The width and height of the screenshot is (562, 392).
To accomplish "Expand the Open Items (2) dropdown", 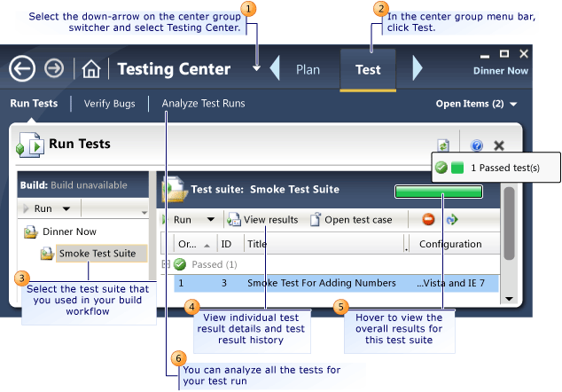I will click(476, 104).
